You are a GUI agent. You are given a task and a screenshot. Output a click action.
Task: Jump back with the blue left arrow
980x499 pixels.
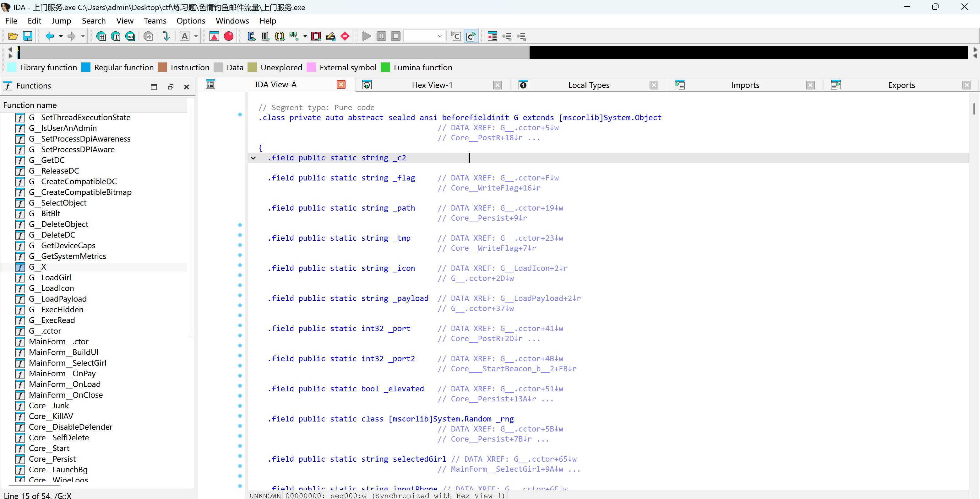tap(49, 36)
